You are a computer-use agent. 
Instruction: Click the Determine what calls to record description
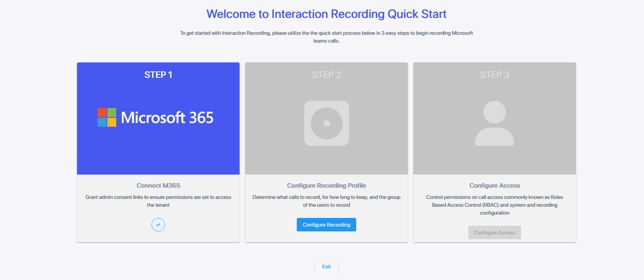(x=326, y=201)
